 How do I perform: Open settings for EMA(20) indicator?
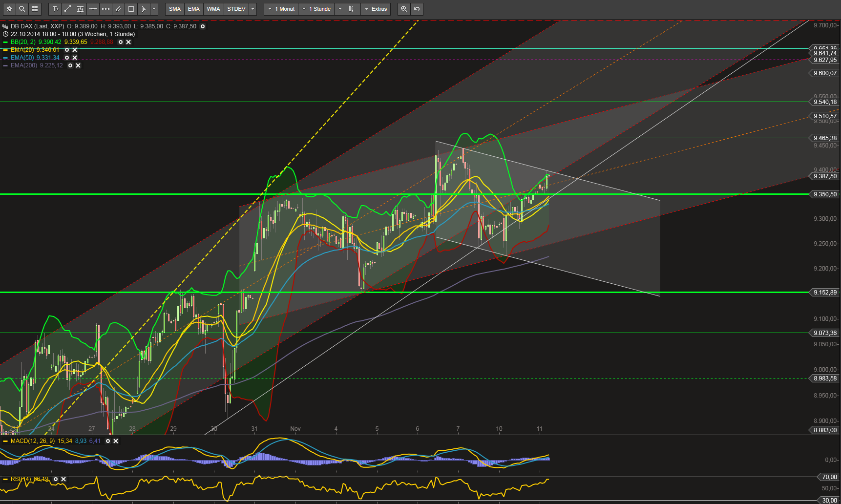(67, 50)
